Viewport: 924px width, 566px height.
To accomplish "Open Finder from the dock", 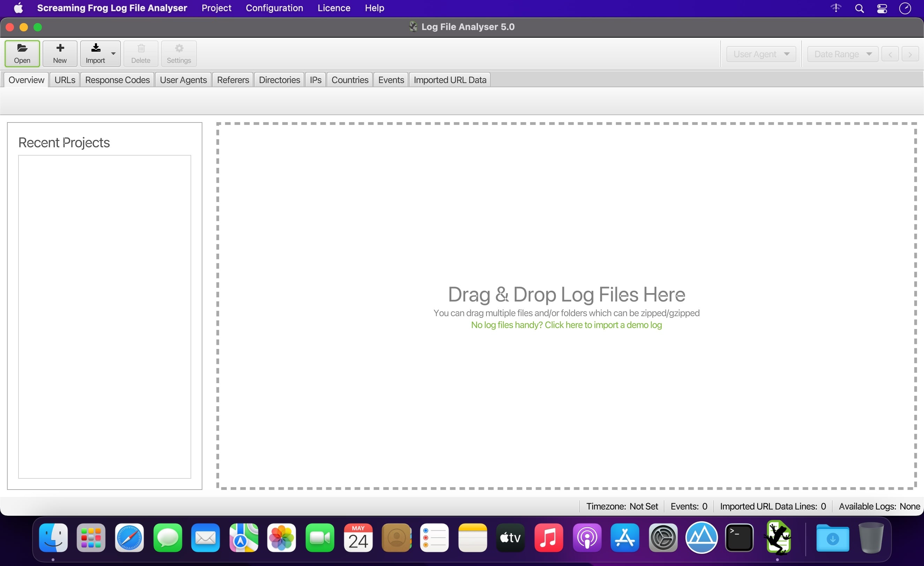I will (53, 537).
